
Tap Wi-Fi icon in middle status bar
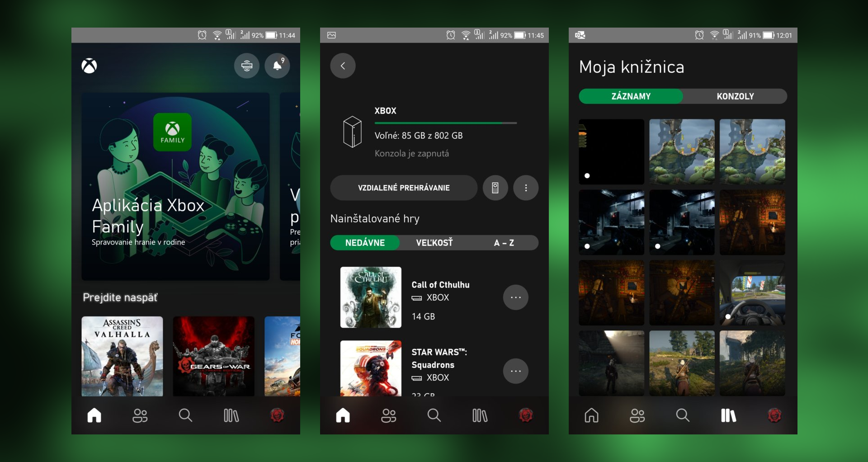point(466,35)
